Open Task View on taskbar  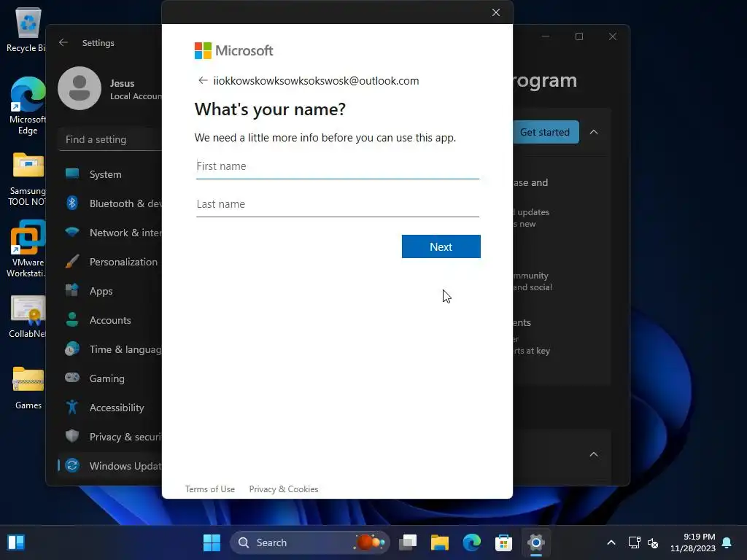click(x=408, y=542)
